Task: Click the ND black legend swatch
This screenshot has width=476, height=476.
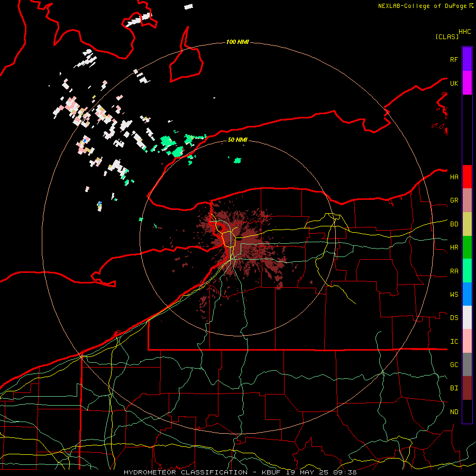Action: point(467,411)
